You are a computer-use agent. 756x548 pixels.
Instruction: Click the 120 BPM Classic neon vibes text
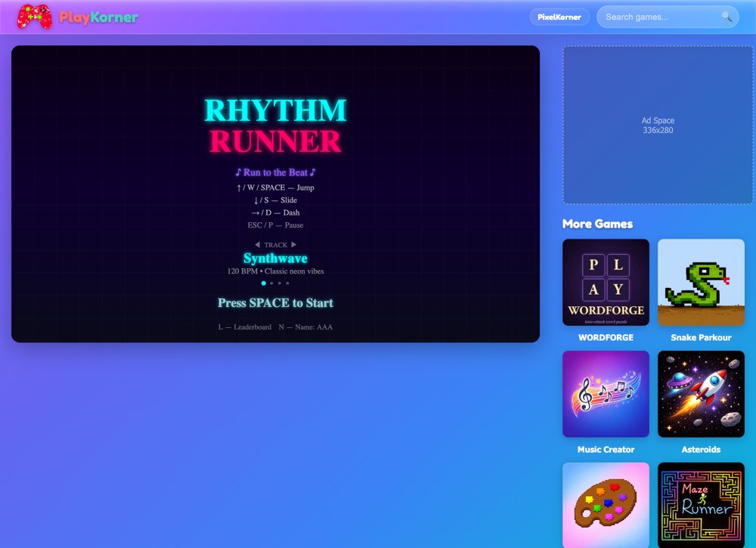click(275, 271)
